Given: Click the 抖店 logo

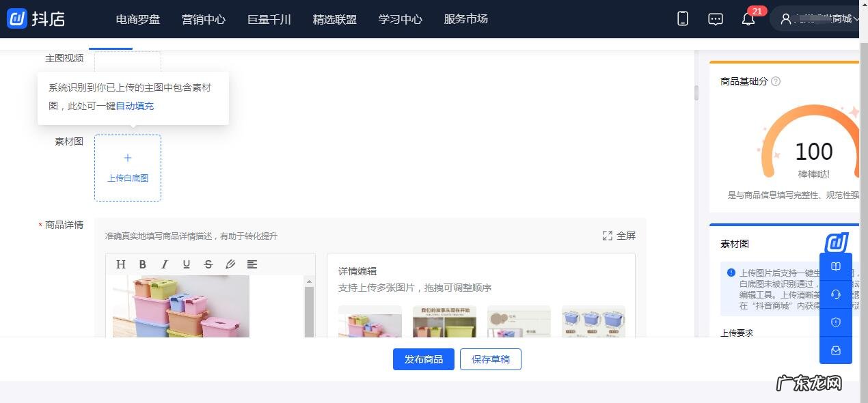Looking at the screenshot, I should (36, 19).
